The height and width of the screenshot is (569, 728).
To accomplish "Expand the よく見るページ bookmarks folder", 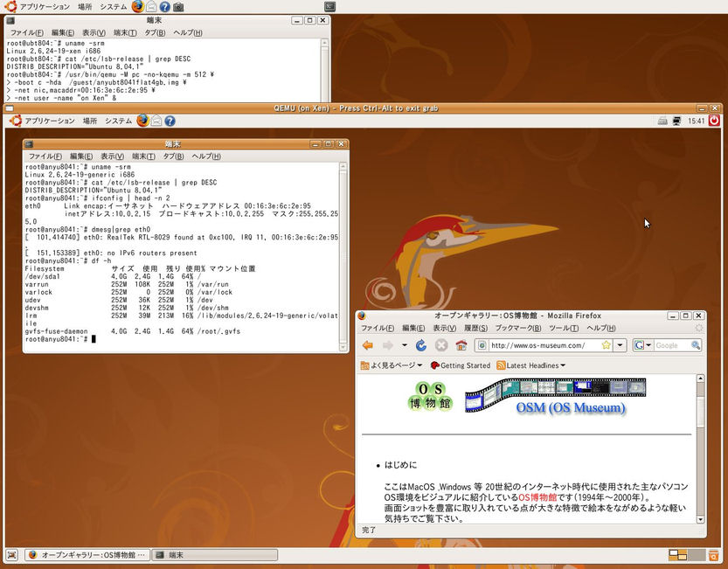I will (392, 365).
